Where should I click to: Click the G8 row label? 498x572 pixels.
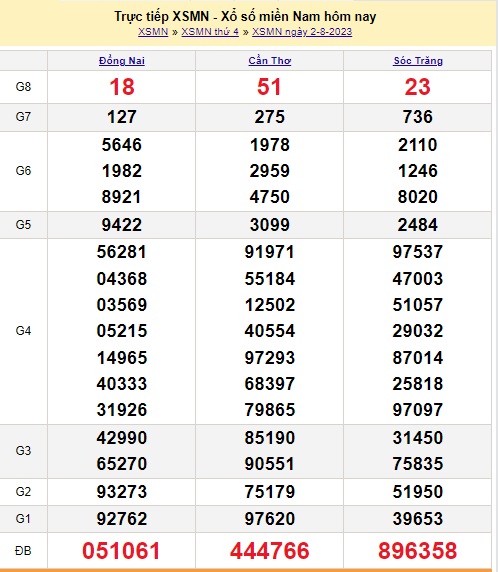pos(23,87)
